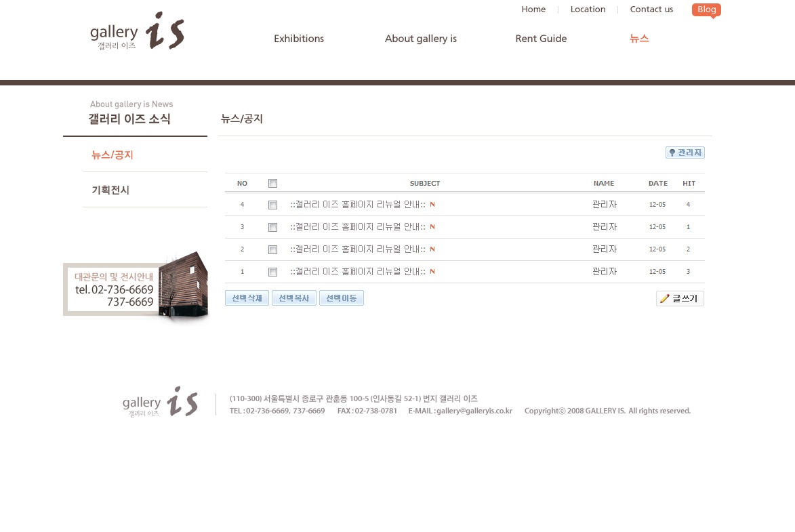
Task: Click the 갤러리 이즈 소식 sidebar heading
Action: pos(129,119)
